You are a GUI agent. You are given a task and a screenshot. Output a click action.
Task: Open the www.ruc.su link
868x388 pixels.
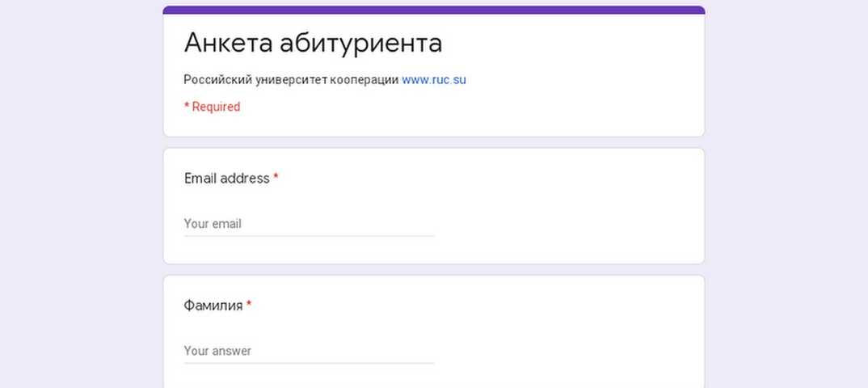(434, 80)
